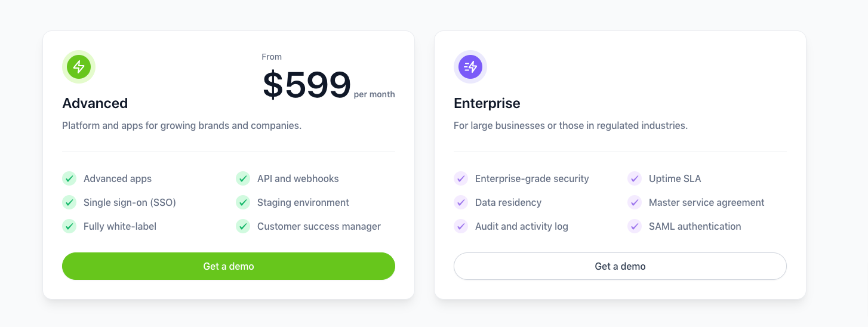Click the green lightning bolt Advanced icon
This screenshot has height=327, width=868.
pyautogui.click(x=79, y=67)
